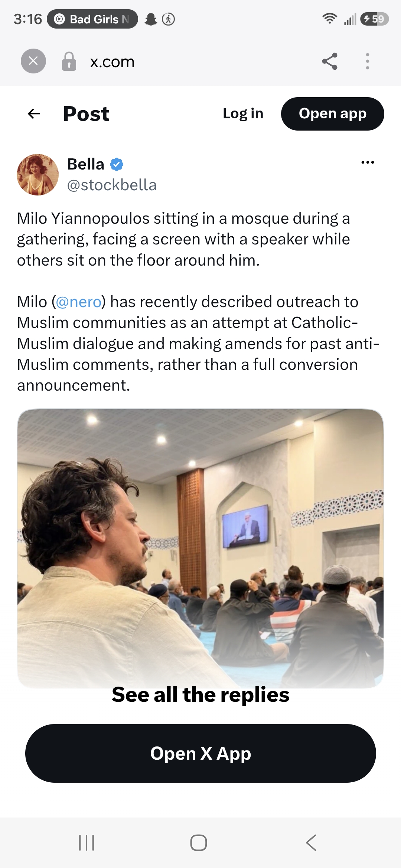The height and width of the screenshot is (868, 401).
Task: Open Bella's profile picture
Action: pyautogui.click(x=38, y=175)
